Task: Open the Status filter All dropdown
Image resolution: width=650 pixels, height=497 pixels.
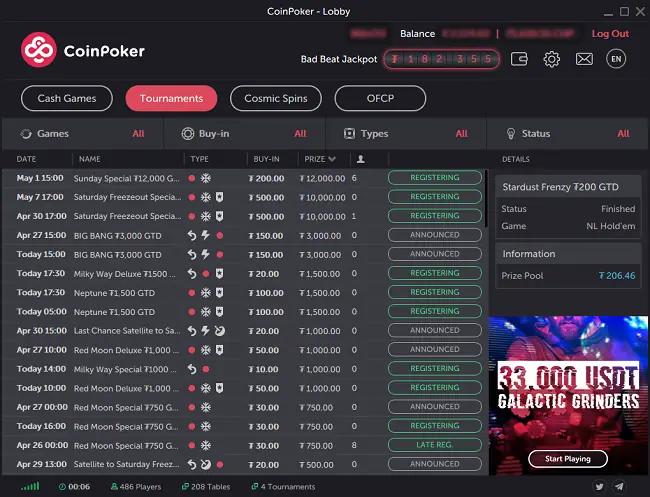Action: pyautogui.click(x=623, y=134)
